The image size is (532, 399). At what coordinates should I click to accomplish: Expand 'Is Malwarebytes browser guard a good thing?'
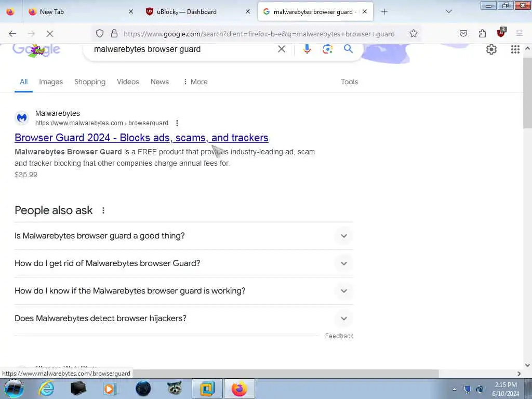(x=183, y=236)
